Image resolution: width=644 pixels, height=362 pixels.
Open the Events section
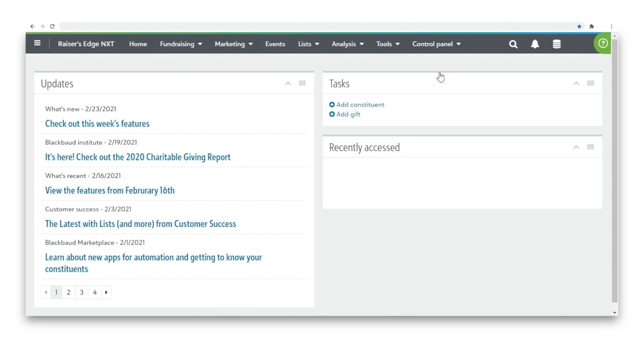click(275, 44)
